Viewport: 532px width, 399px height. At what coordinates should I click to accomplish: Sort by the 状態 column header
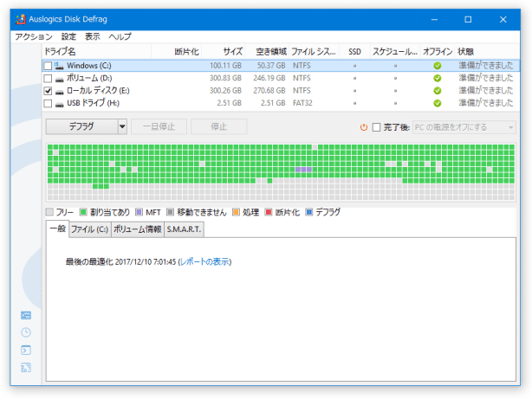pos(487,52)
